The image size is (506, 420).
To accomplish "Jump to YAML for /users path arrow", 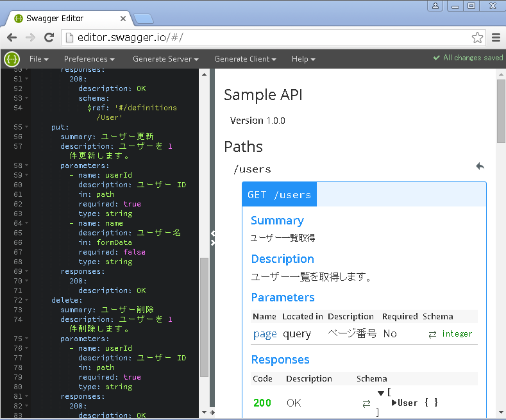I will click(480, 166).
